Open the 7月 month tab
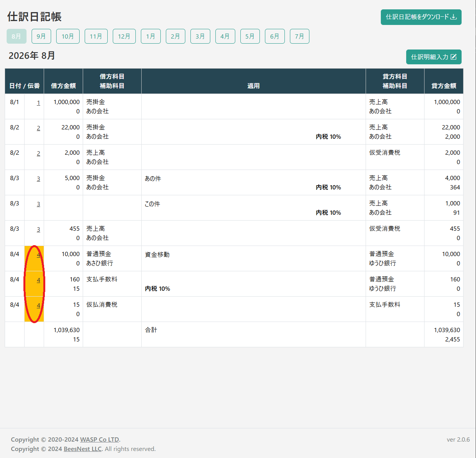Viewport: 476px width, 458px height. tap(299, 36)
